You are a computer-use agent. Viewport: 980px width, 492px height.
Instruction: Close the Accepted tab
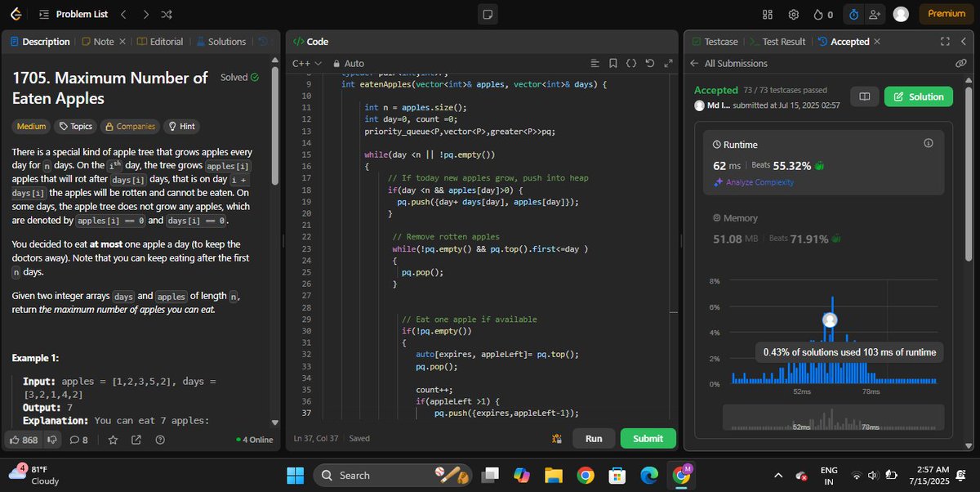877,42
